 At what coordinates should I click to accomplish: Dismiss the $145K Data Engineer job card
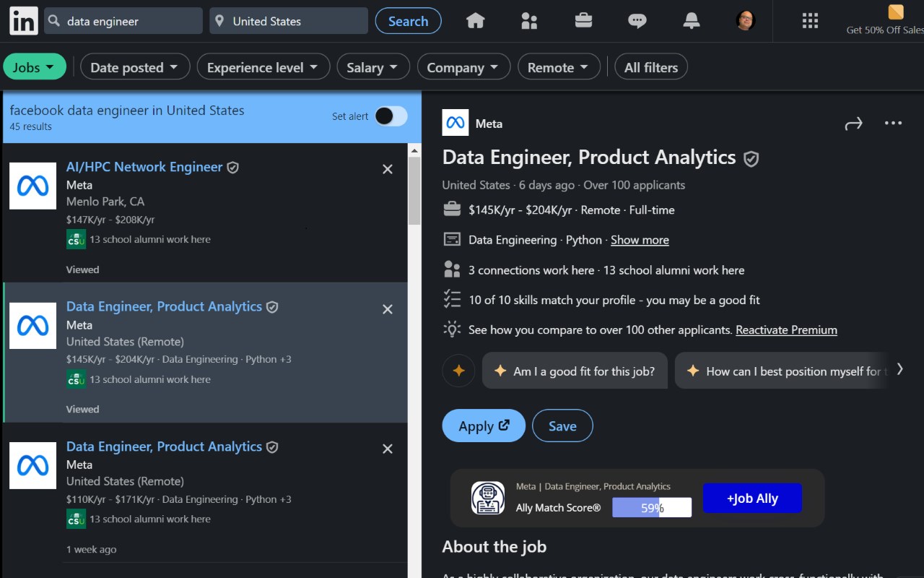coord(388,309)
